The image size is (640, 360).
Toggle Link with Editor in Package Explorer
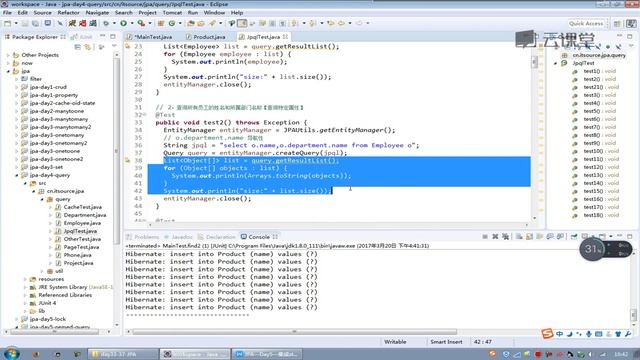pos(87,47)
